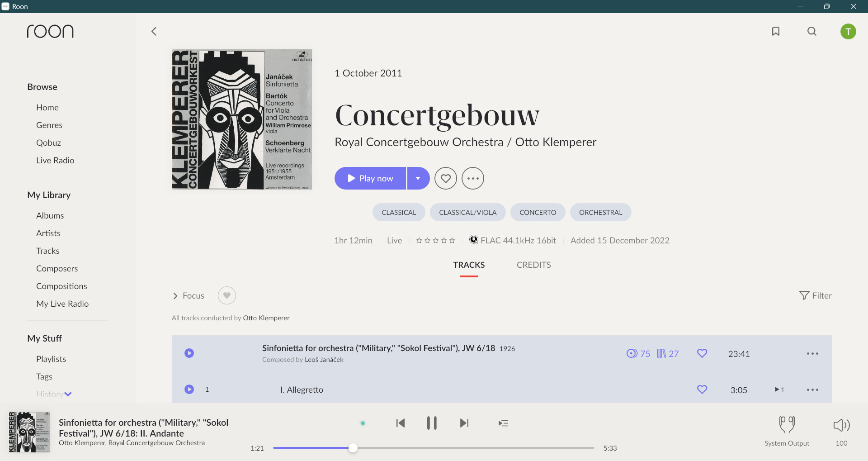Open the green T profile avatar
Screen dimensions: 868x461
[848, 31]
